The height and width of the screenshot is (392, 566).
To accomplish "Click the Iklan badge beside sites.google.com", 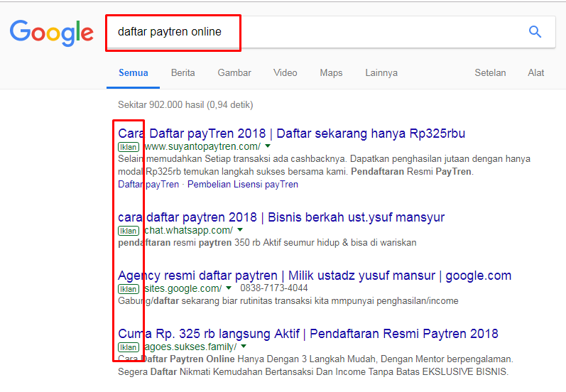I will 129,289.
